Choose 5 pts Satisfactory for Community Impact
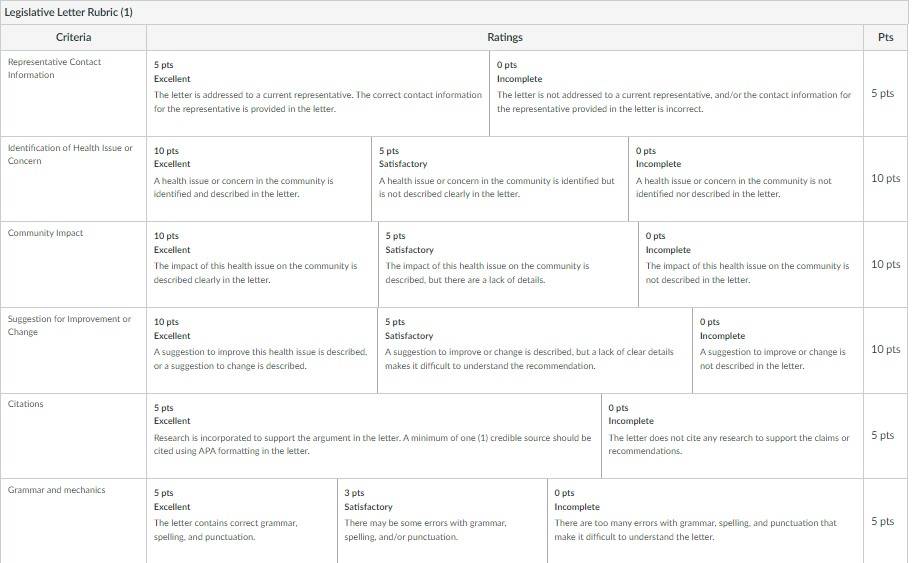This screenshot has width=915, height=563. click(508, 264)
